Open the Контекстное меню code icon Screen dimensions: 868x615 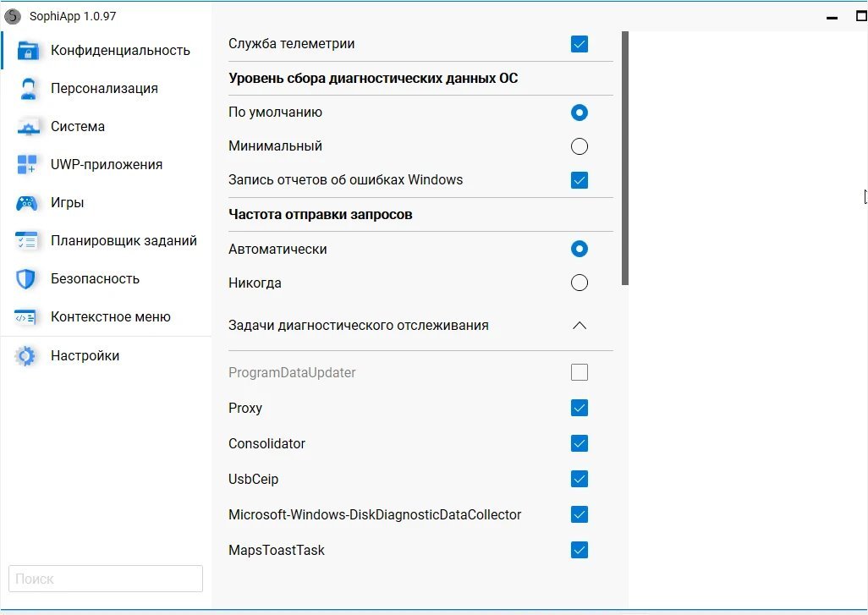(x=28, y=317)
